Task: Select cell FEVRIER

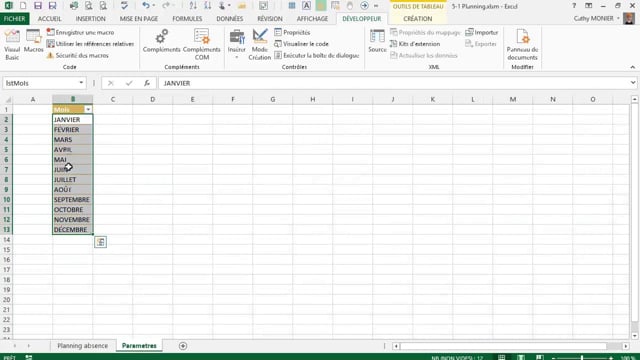Action: coord(73,129)
